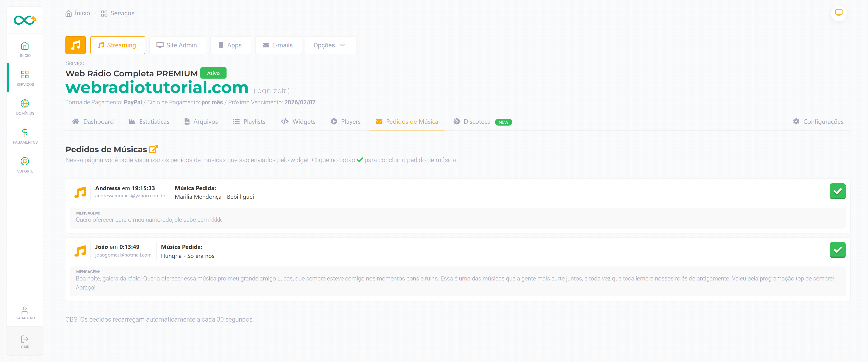Expand the Opções dropdown
Viewport: 868px width, 362px height.
click(x=330, y=45)
